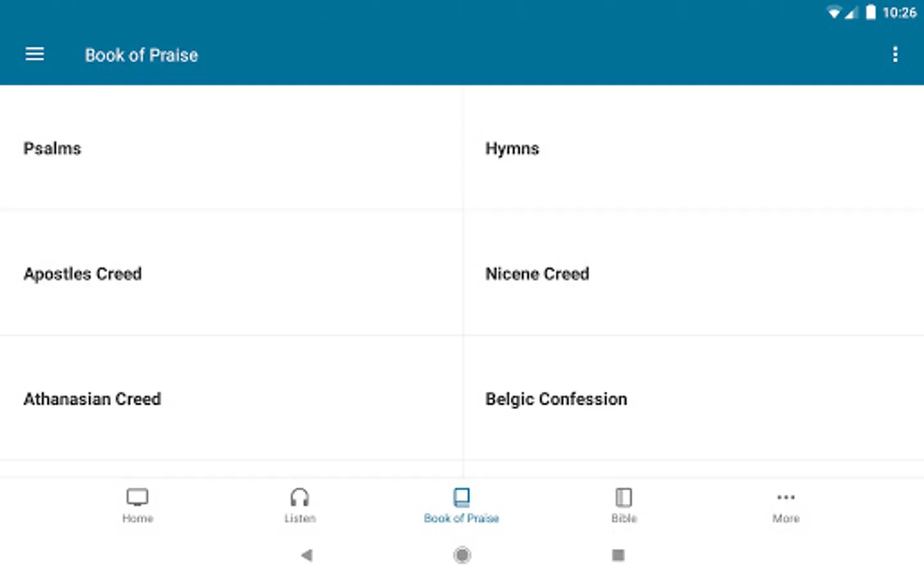
Task: Tap the Listen headphones icon
Action: click(300, 497)
